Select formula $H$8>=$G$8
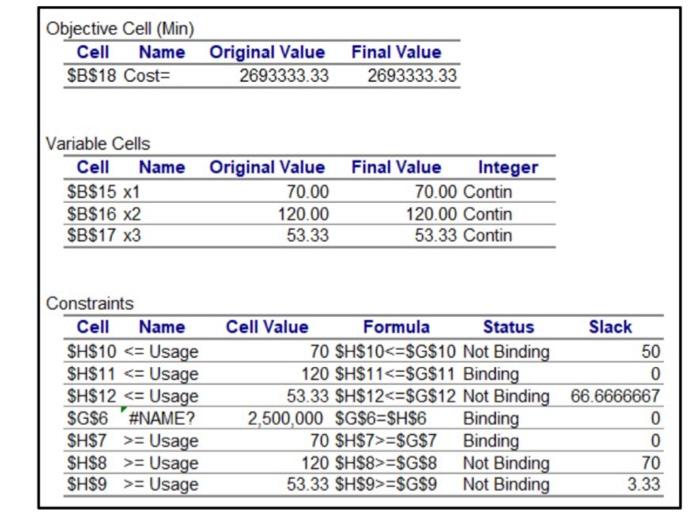700x512 pixels. (386, 463)
